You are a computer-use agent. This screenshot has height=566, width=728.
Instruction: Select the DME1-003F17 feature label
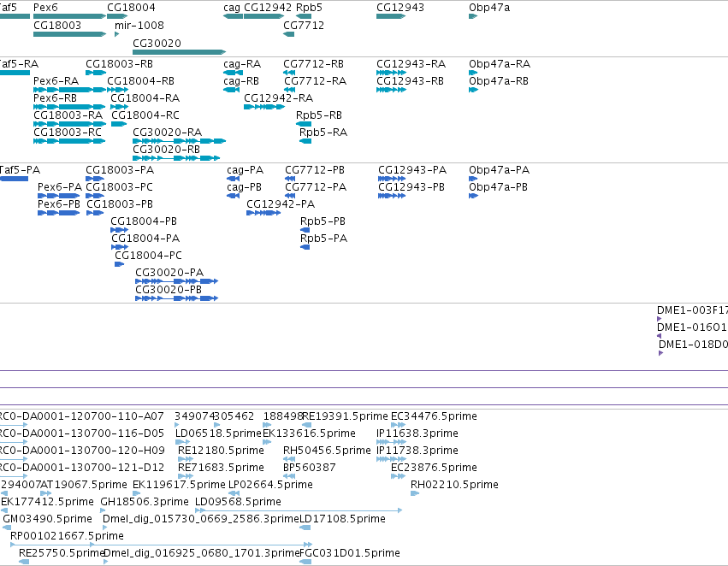(x=692, y=310)
